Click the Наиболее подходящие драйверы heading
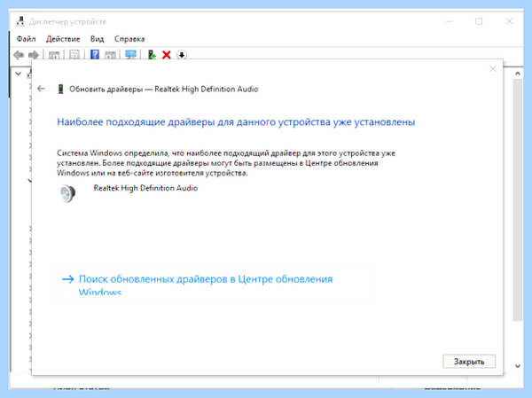 tap(236, 121)
